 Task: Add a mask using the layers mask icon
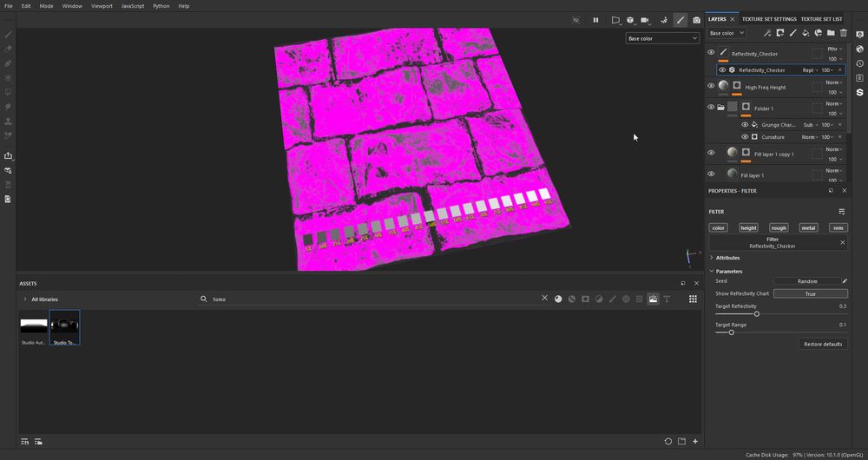pos(779,33)
